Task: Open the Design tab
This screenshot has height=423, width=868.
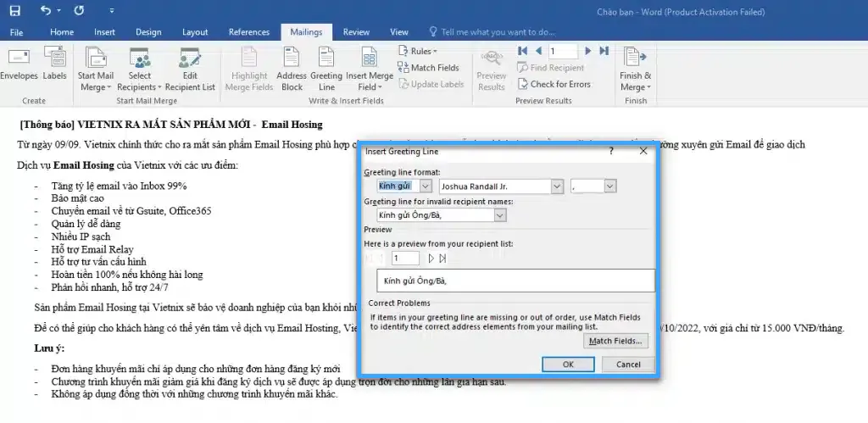Action: pos(148,32)
